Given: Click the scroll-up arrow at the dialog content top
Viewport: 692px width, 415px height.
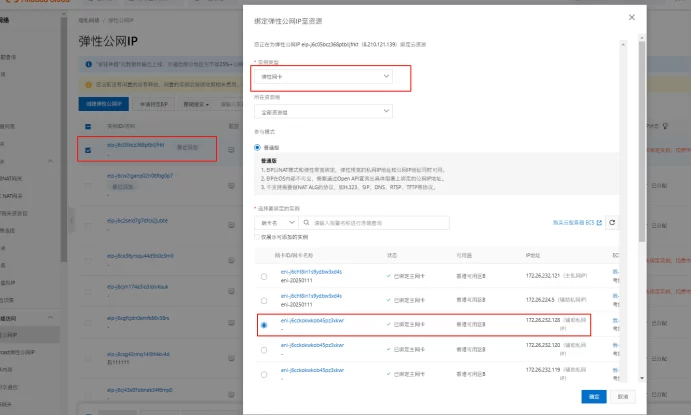Looking at the screenshot, I should [x=623, y=45].
